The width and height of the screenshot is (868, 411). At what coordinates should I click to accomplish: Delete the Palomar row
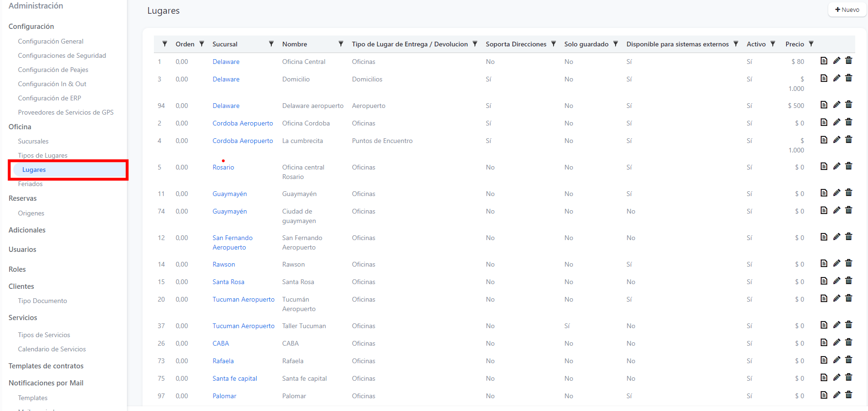pyautogui.click(x=849, y=395)
